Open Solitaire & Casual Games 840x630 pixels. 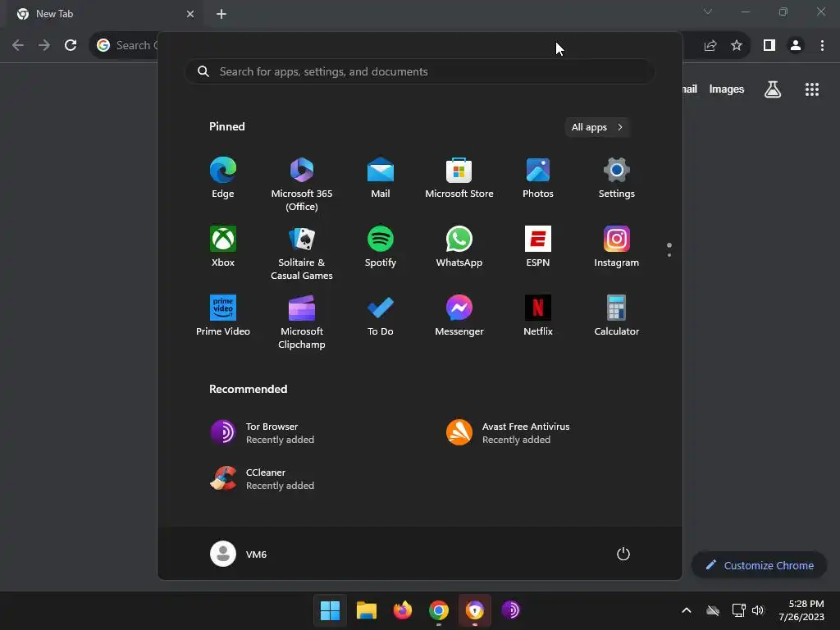tap(302, 253)
